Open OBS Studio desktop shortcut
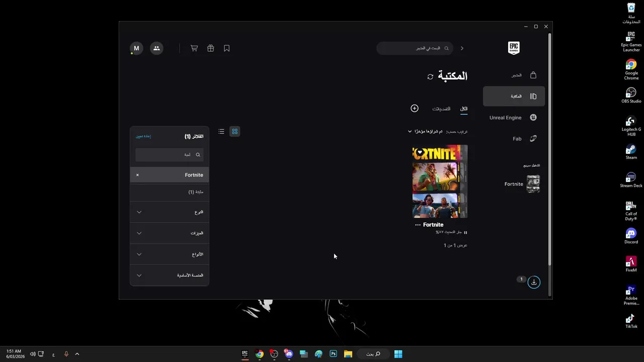644x362 pixels. pyautogui.click(x=631, y=96)
